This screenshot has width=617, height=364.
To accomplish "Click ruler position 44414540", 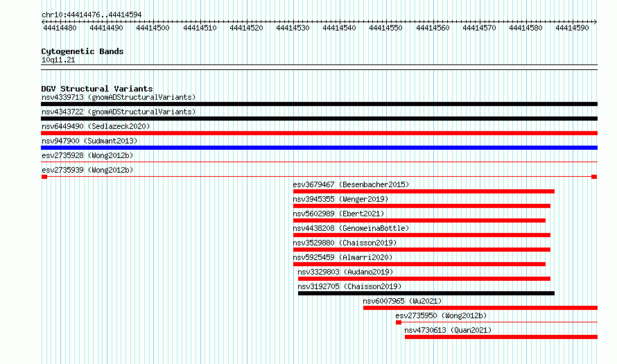I will click(x=339, y=28).
